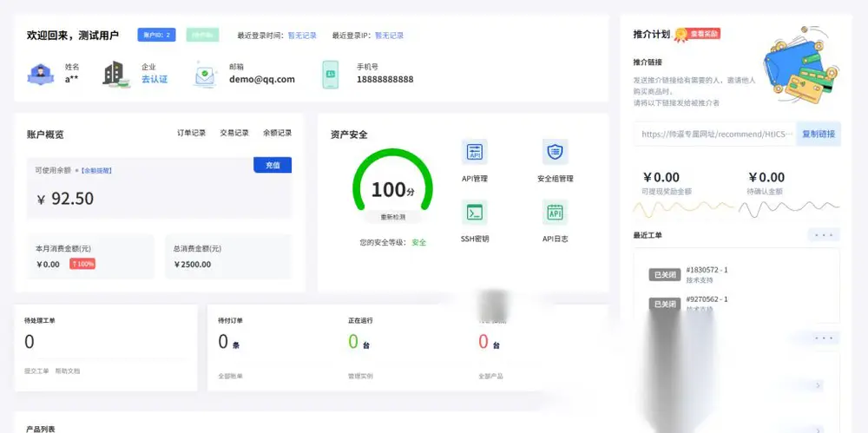
Task: Open the SSH密钥 terminal icon
Action: (x=475, y=212)
